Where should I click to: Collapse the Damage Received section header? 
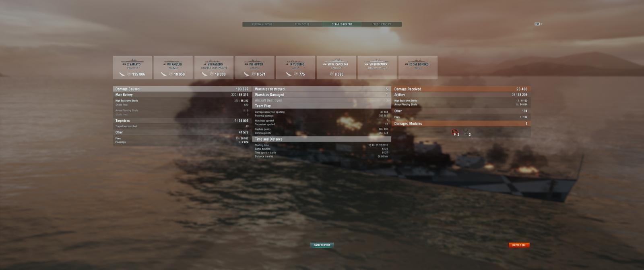[x=461, y=89]
